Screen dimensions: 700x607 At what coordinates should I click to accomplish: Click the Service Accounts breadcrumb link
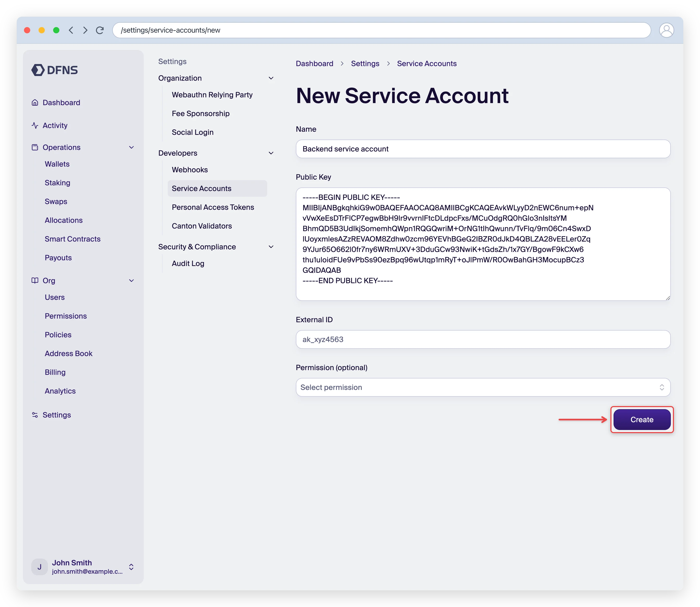[427, 64]
